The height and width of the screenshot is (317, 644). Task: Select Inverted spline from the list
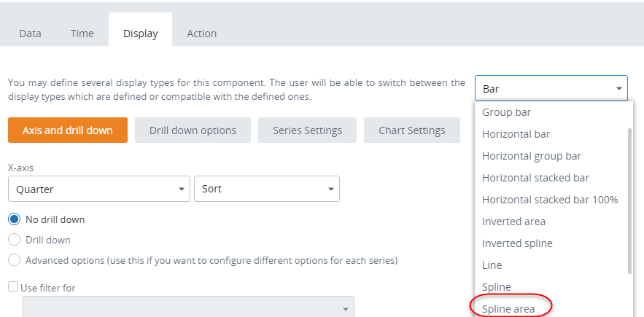[517, 243]
